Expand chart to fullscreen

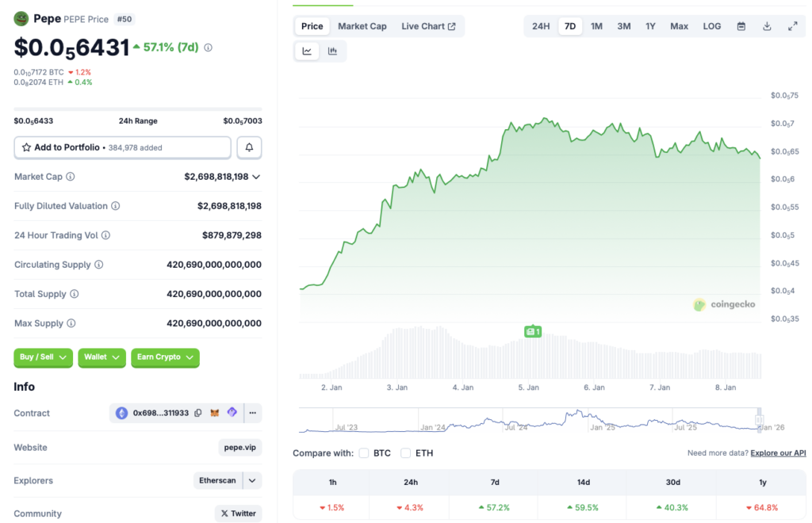[x=793, y=25]
